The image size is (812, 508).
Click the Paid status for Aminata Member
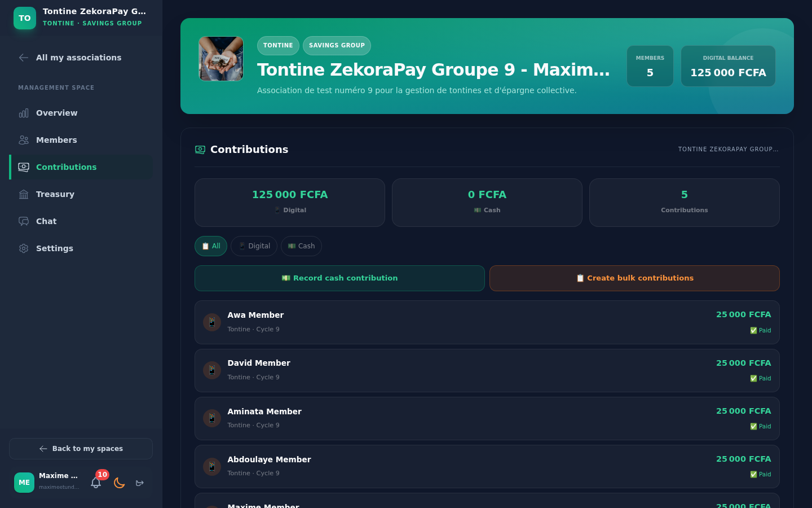click(x=761, y=427)
